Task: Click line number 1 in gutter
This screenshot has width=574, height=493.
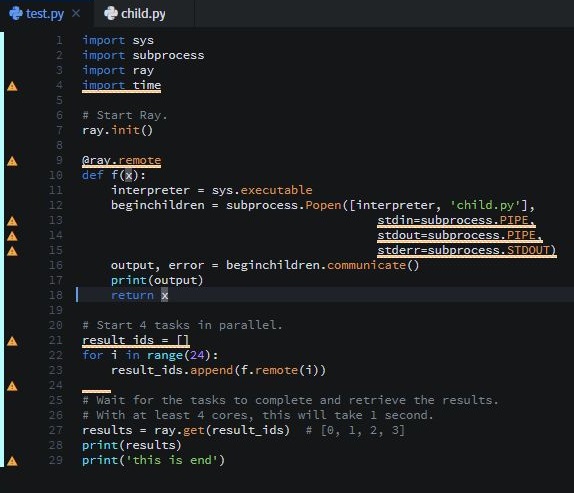Action: click(59, 40)
